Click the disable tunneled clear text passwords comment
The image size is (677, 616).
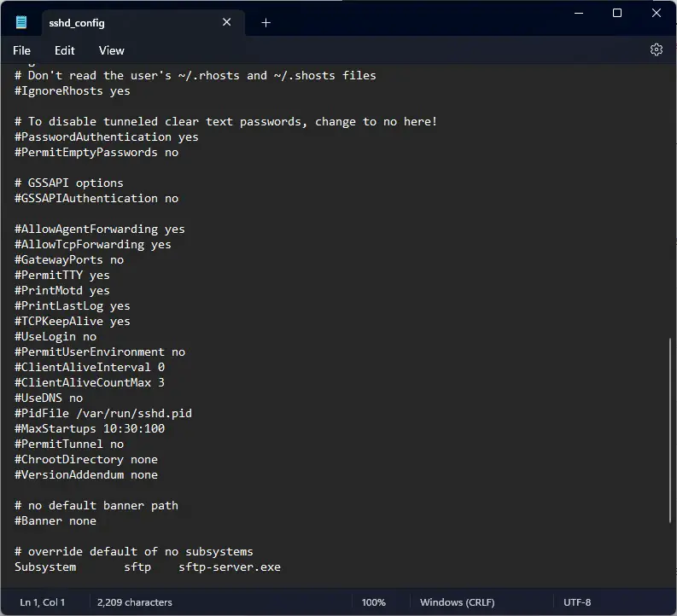pos(226,122)
